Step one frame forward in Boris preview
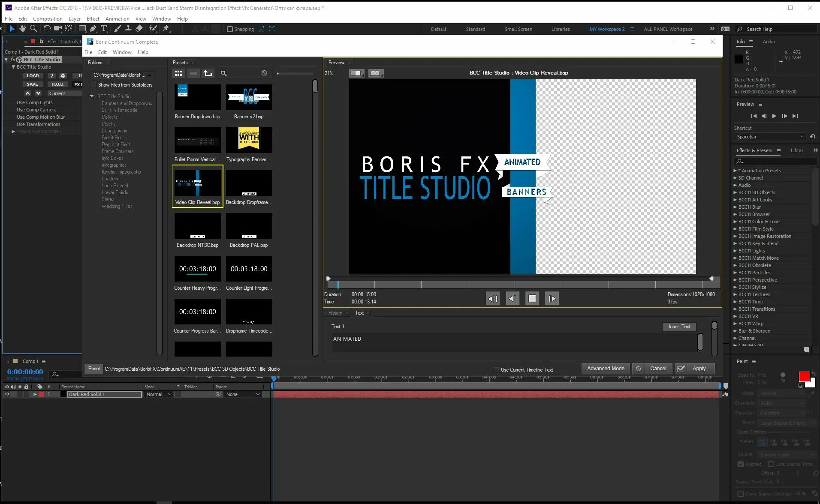 coord(552,299)
